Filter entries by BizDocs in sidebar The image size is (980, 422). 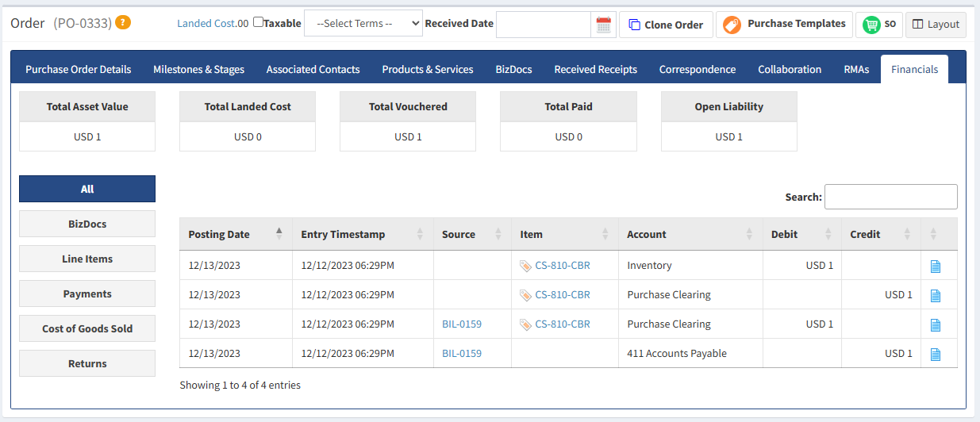click(x=87, y=224)
